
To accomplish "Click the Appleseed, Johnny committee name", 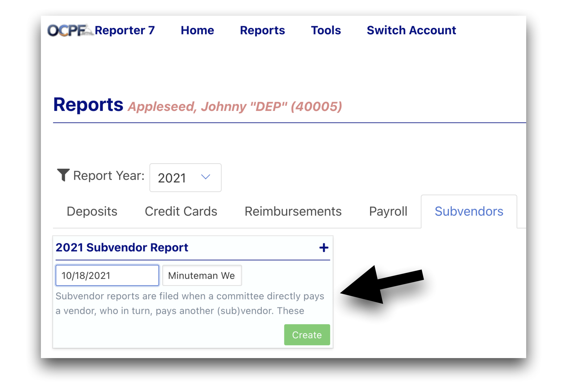I will coord(235,107).
